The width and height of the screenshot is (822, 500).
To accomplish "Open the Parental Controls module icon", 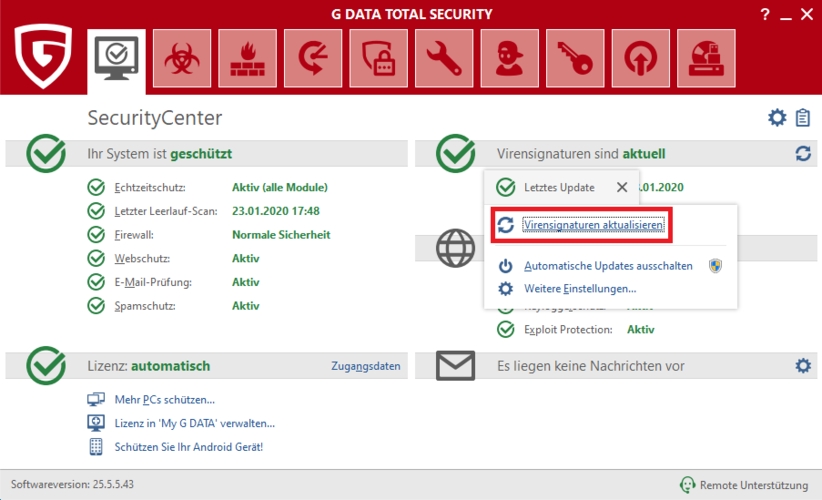I will tap(509, 59).
